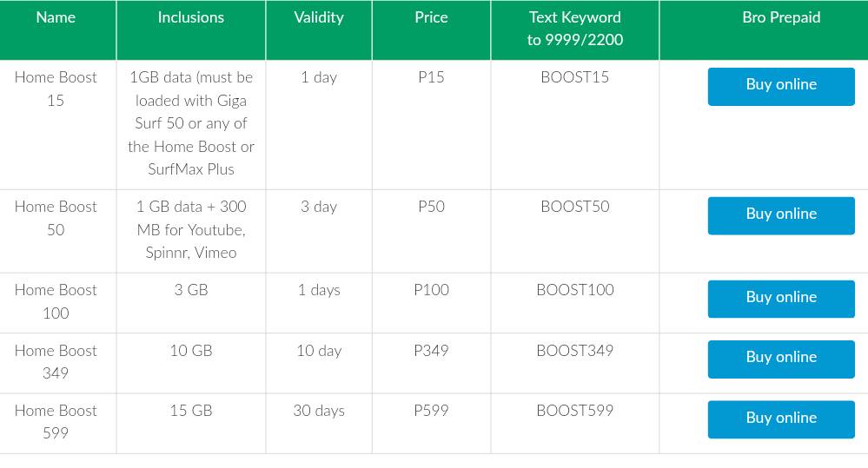
Task: Select the BOOST599 keyword text
Action: coord(574,411)
